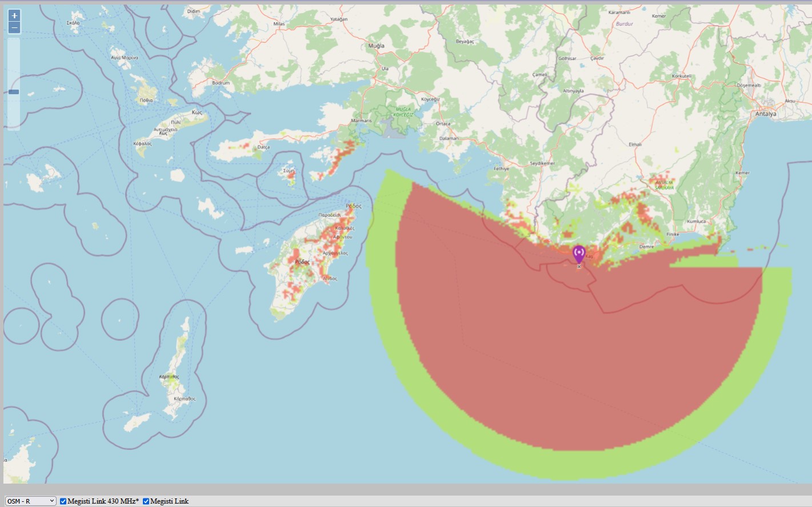Click the Fethiye town label

click(x=501, y=168)
